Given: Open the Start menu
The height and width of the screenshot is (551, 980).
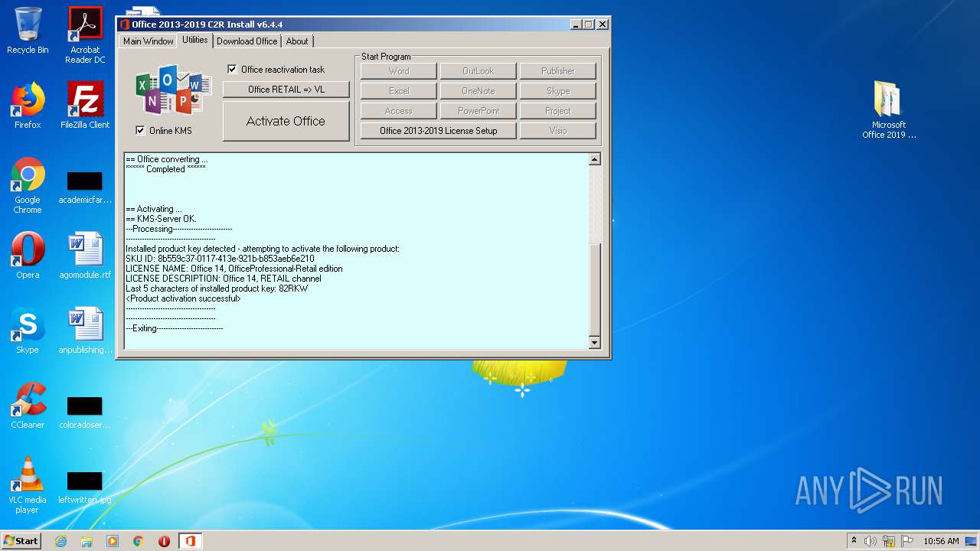Looking at the screenshot, I should click(x=21, y=541).
